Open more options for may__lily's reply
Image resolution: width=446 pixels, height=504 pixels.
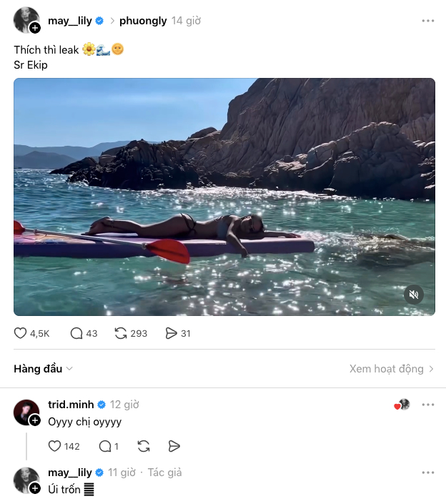pos(427,473)
